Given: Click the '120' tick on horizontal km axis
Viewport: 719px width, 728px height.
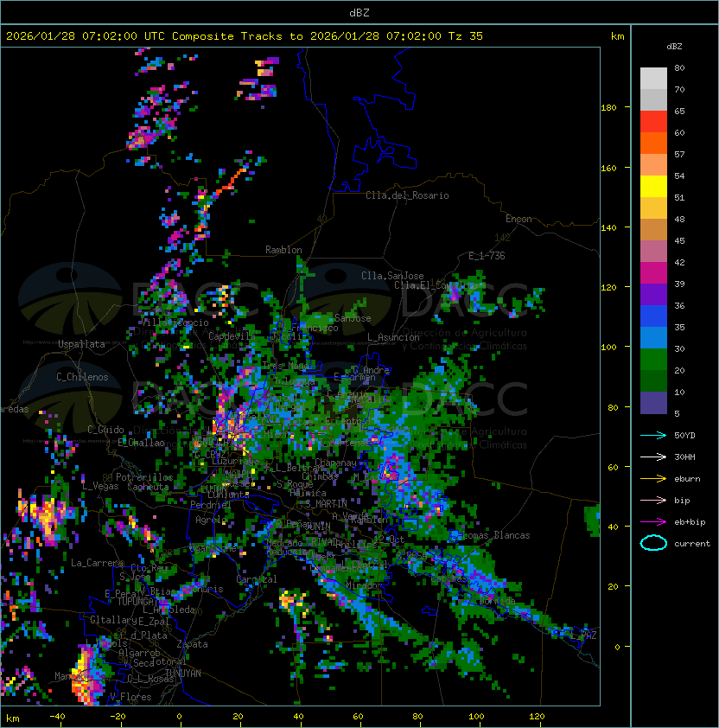Looking at the screenshot, I should click(x=537, y=717).
